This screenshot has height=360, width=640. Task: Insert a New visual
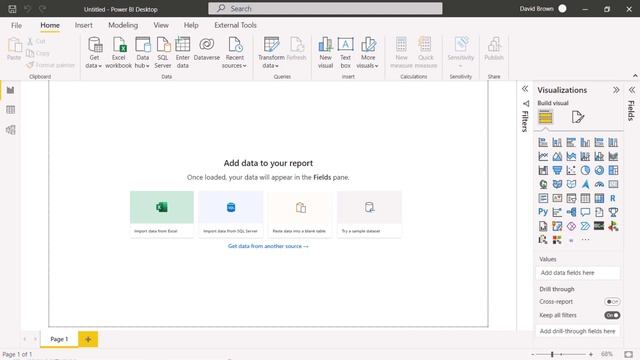[325, 52]
